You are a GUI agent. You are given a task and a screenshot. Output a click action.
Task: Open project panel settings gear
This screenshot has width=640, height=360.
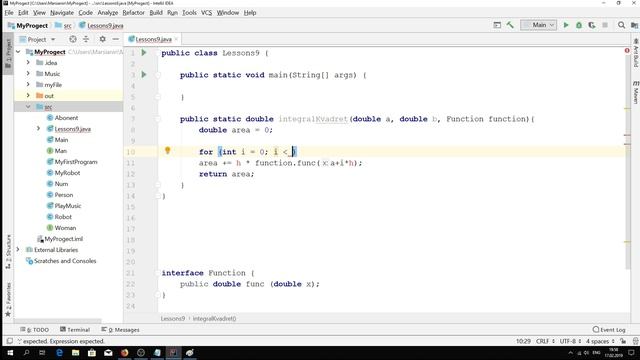pyautogui.click(x=102, y=39)
